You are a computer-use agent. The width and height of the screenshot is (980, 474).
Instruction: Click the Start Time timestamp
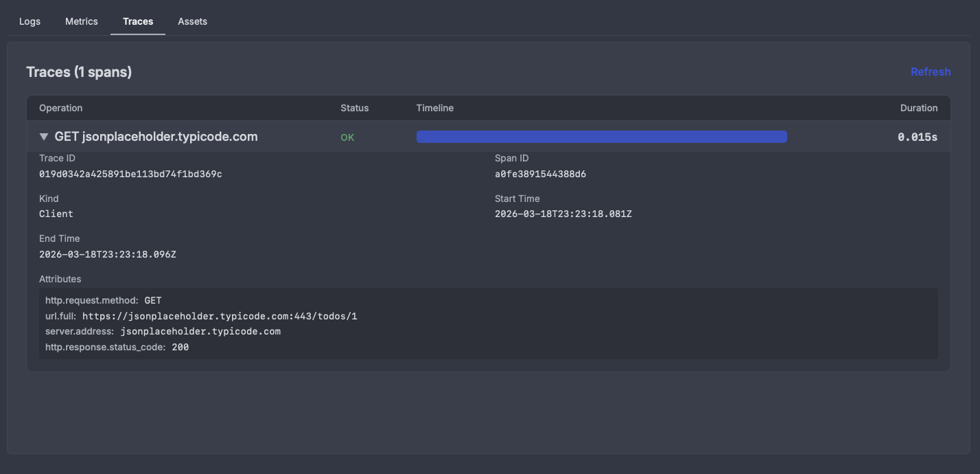pos(563,214)
